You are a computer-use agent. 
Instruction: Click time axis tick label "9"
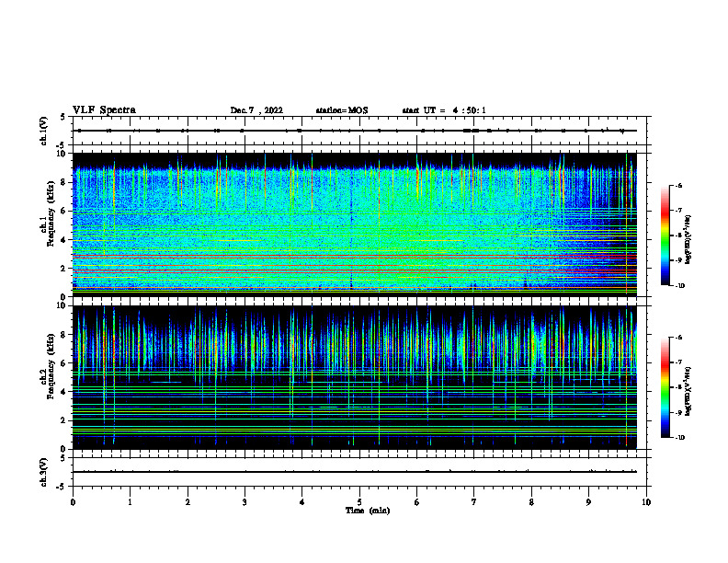pos(588,502)
